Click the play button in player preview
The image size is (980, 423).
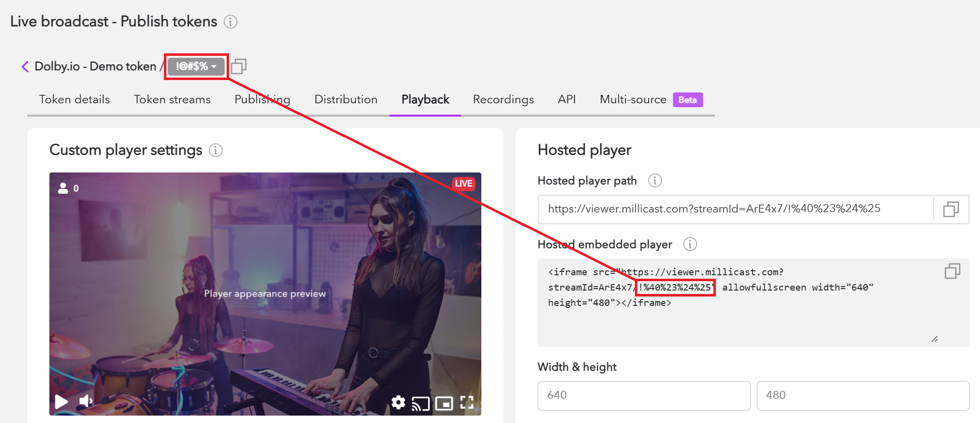coord(61,401)
